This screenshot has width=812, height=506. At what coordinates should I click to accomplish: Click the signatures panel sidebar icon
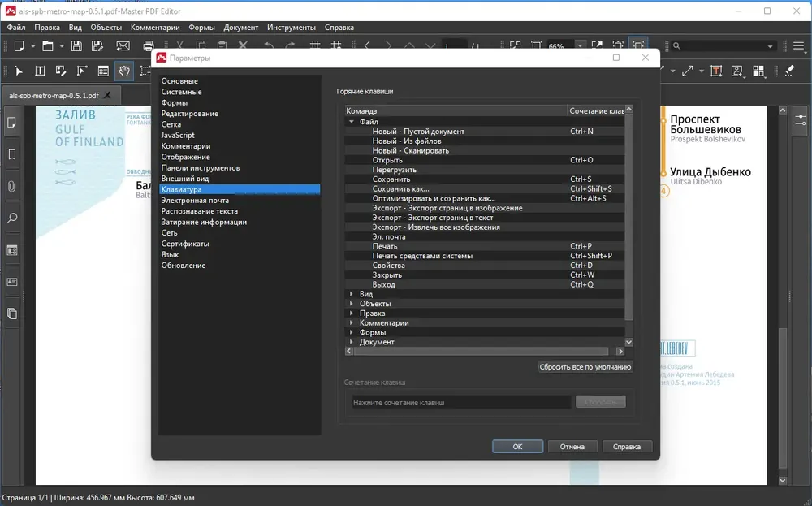tap(12, 283)
